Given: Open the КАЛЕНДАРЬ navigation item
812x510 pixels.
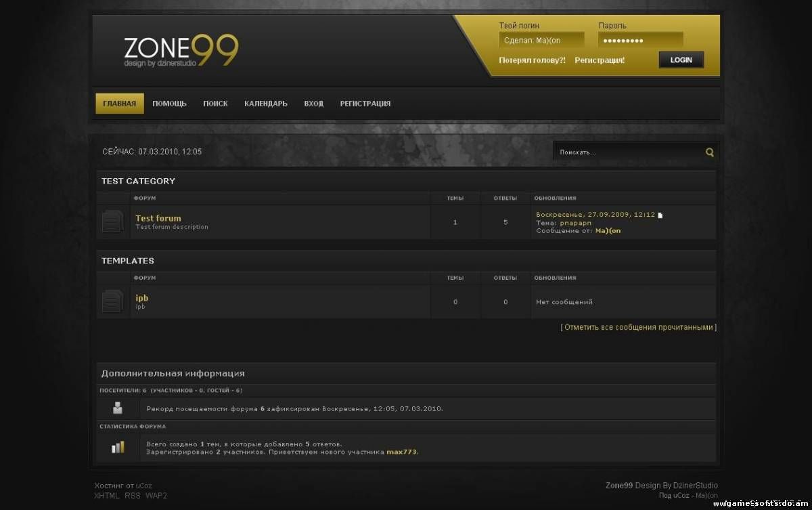Looking at the screenshot, I should [266, 104].
